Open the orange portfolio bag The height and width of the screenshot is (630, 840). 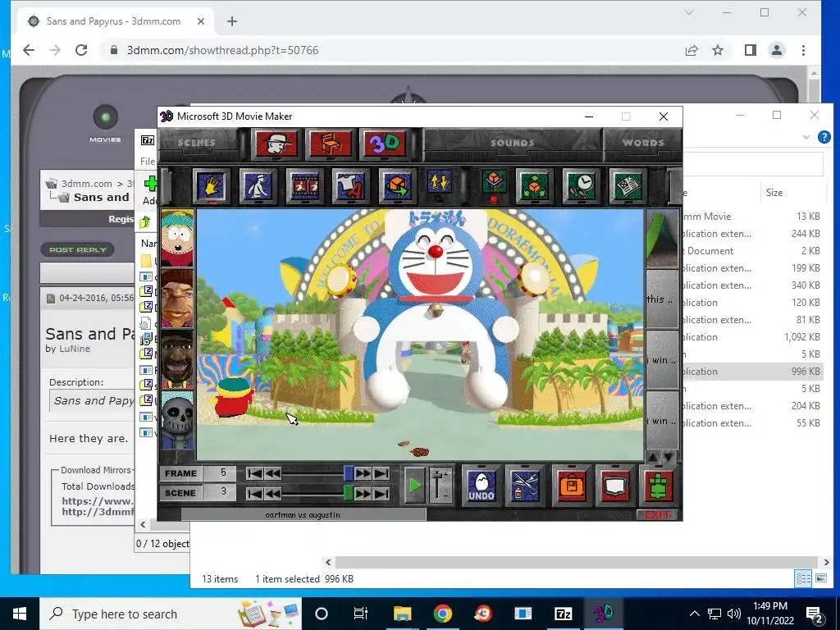pyautogui.click(x=572, y=486)
